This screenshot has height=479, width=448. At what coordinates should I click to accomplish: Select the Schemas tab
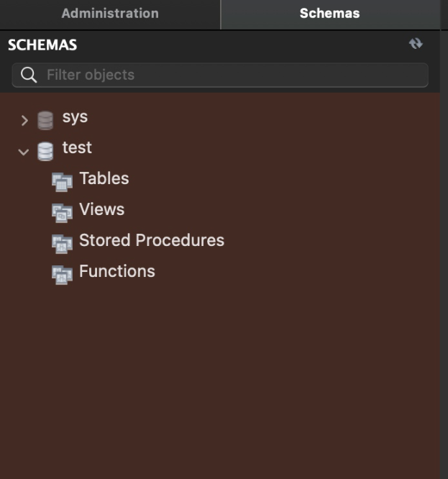tap(330, 14)
